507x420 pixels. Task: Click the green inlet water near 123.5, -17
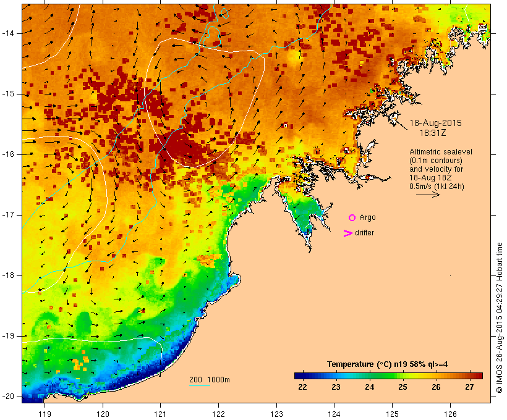305,214
